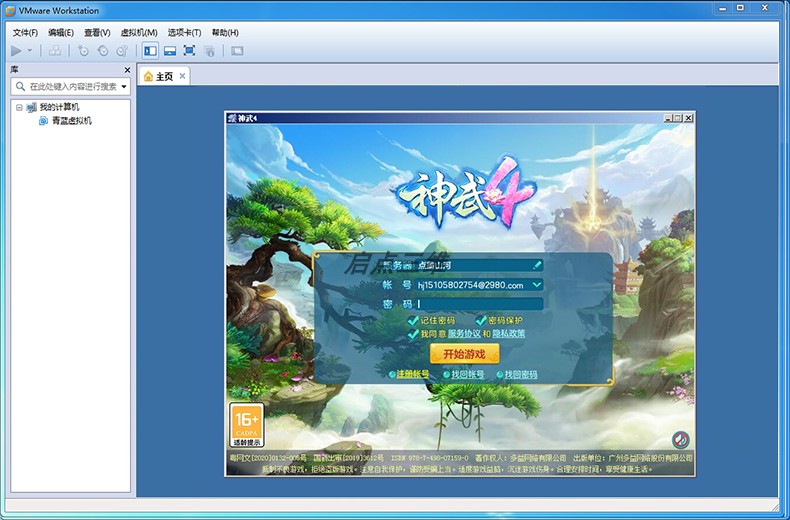Open the power options dropdown arrow beside play
The width and height of the screenshot is (790, 520).
tap(30, 51)
